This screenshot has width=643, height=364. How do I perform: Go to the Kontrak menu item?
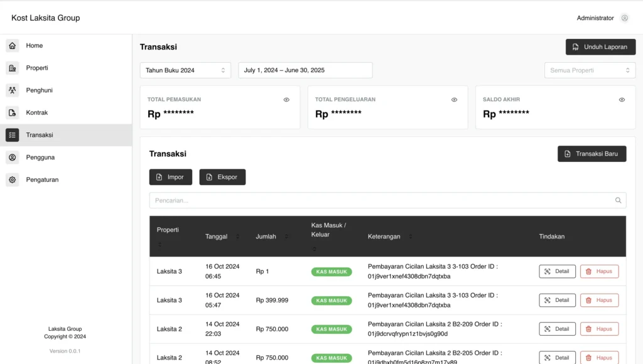(37, 113)
